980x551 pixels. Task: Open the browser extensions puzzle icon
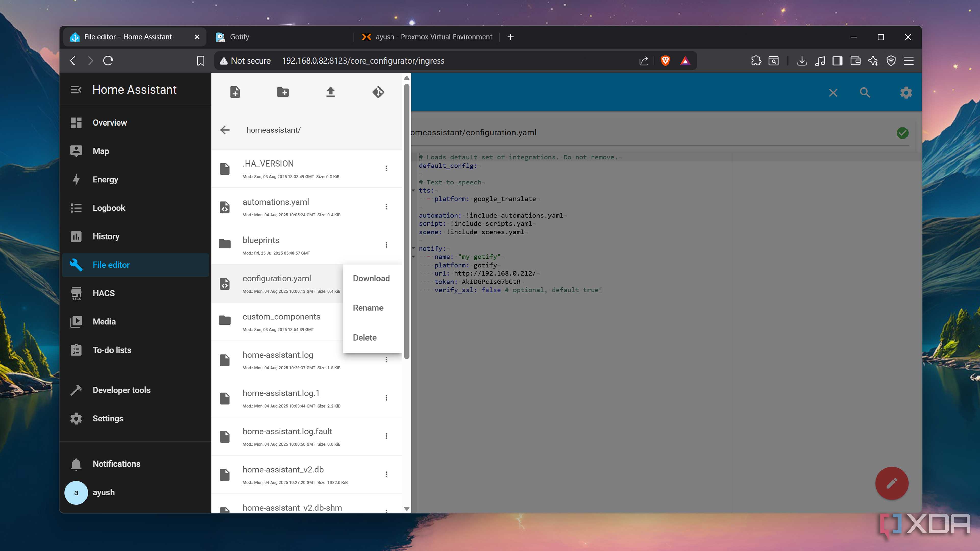pyautogui.click(x=756, y=60)
